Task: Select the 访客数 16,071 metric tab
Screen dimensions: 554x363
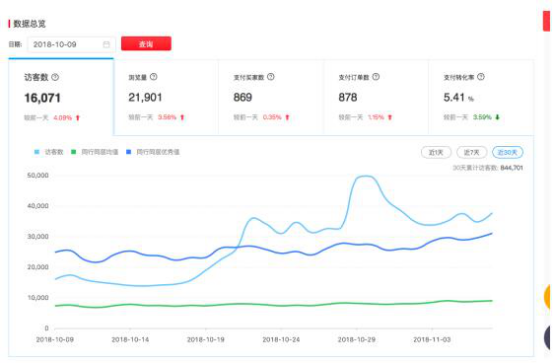Action: pyautogui.click(x=61, y=97)
